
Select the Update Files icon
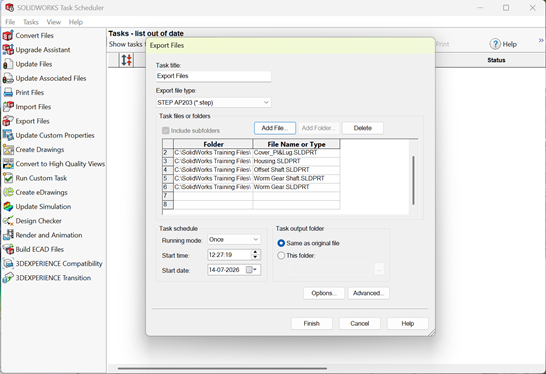(8, 64)
